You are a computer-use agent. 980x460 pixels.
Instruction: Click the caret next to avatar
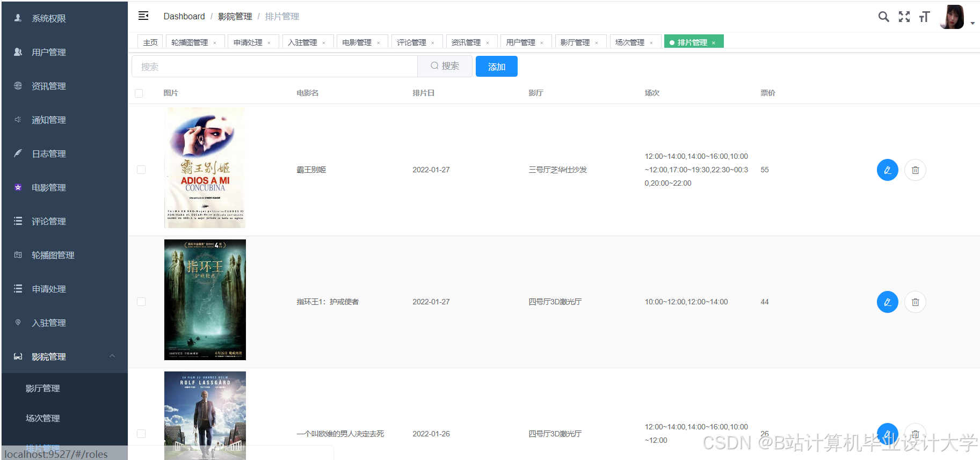pyautogui.click(x=972, y=24)
